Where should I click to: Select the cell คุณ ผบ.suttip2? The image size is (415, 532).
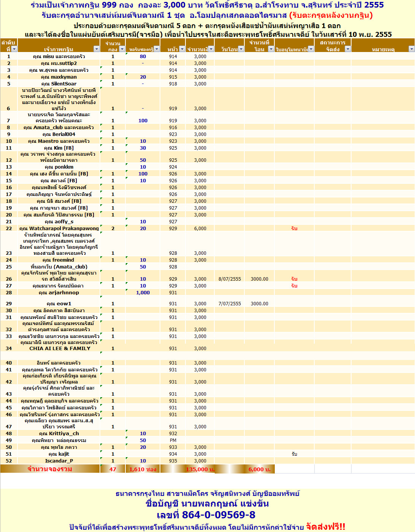59,63
